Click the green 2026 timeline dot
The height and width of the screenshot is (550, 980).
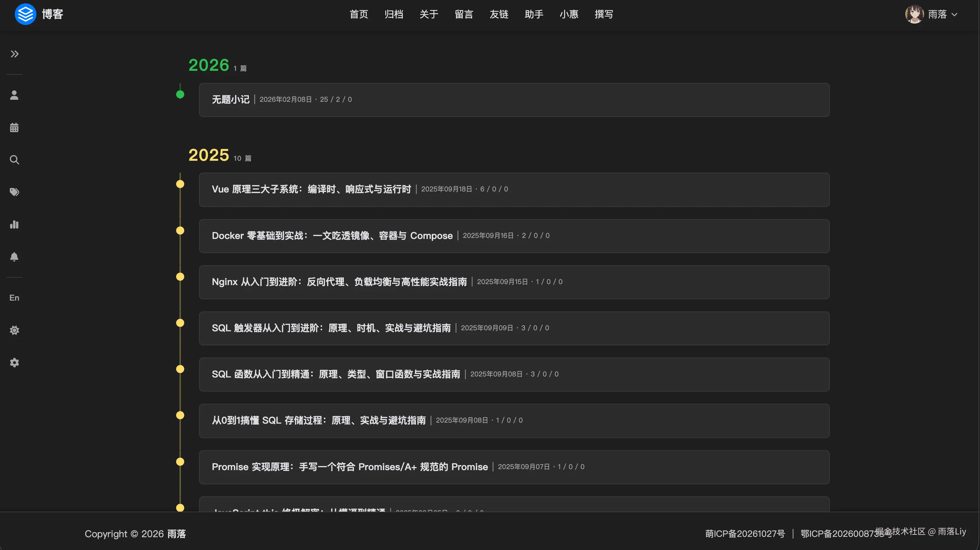[x=180, y=94]
